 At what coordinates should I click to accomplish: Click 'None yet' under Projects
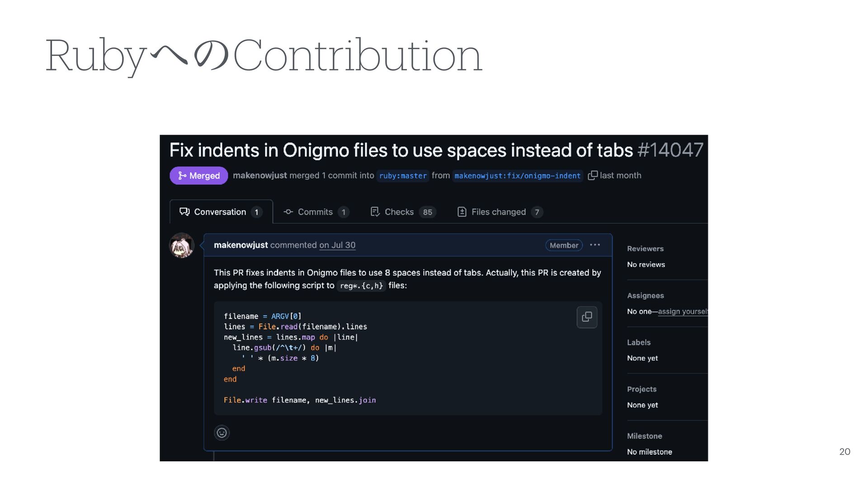pyautogui.click(x=642, y=405)
